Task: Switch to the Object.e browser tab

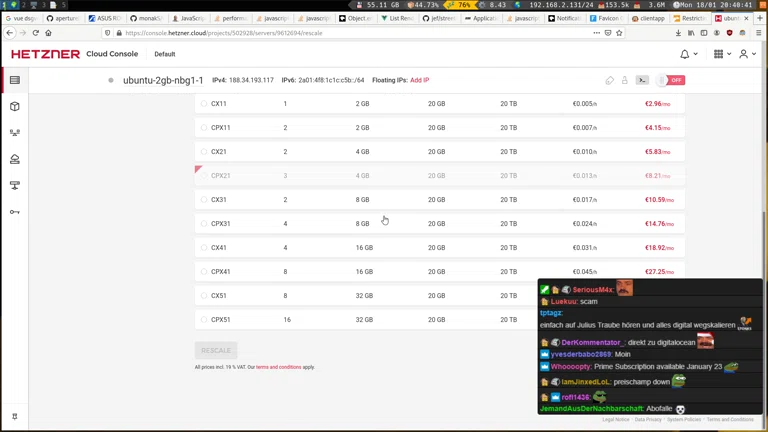Action: tap(356, 18)
